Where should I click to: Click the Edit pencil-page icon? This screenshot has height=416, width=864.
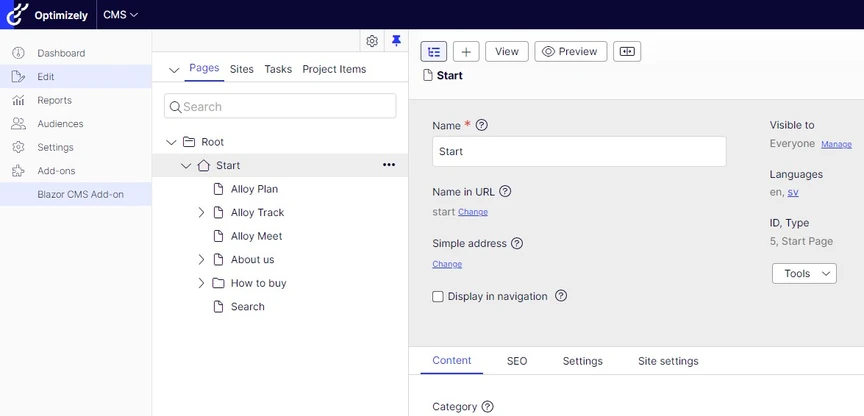coord(18,77)
